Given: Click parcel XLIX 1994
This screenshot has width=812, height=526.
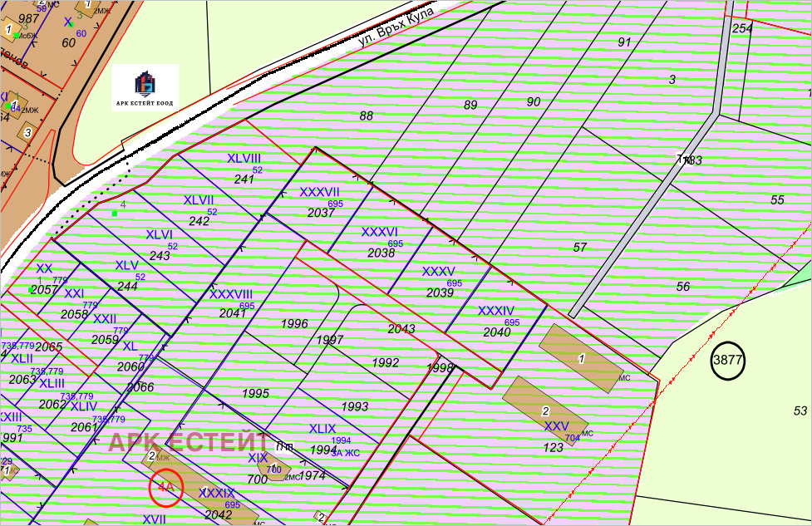Looking at the screenshot, I should point(323,439).
